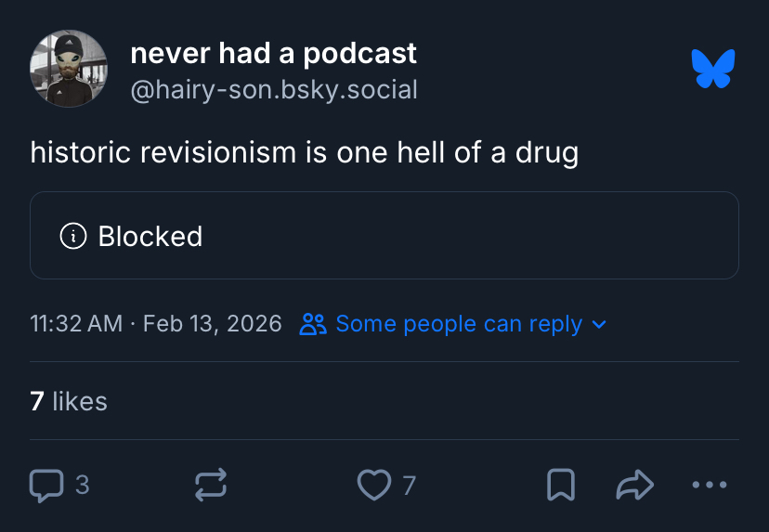Viewport: 769px width, 532px height.
Task: Click the reply speech bubble icon
Action: tap(46, 485)
